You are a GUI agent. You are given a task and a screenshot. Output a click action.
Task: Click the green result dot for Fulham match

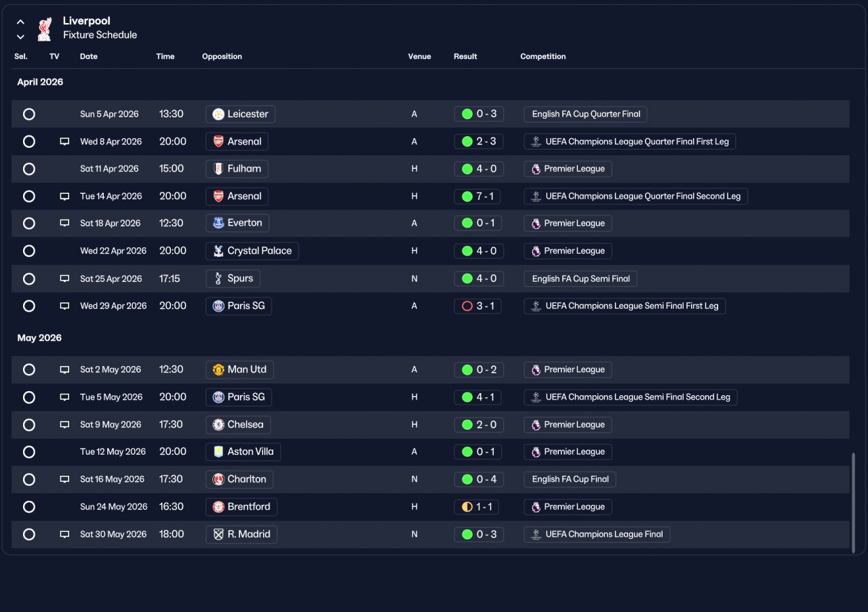(467, 169)
